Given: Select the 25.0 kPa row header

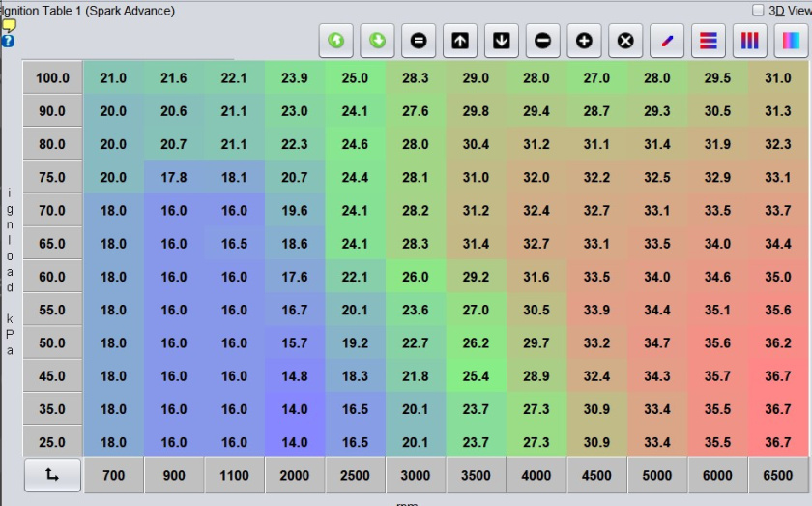Looking at the screenshot, I should [x=52, y=442].
